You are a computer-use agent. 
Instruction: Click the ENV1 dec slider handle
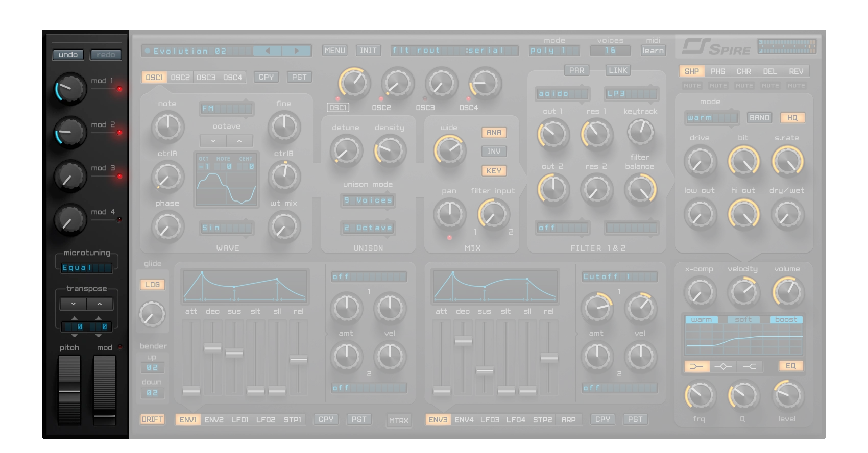coord(212,349)
